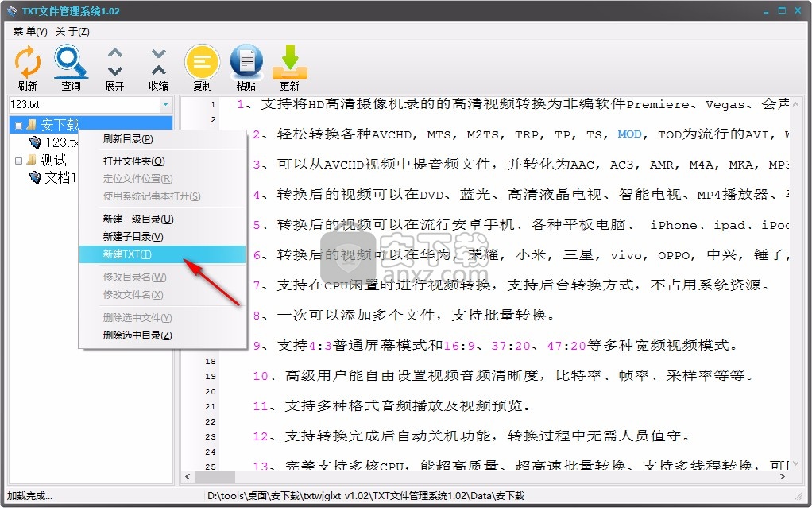
Task: Collapse the 测试 tree node
Action: 18,161
